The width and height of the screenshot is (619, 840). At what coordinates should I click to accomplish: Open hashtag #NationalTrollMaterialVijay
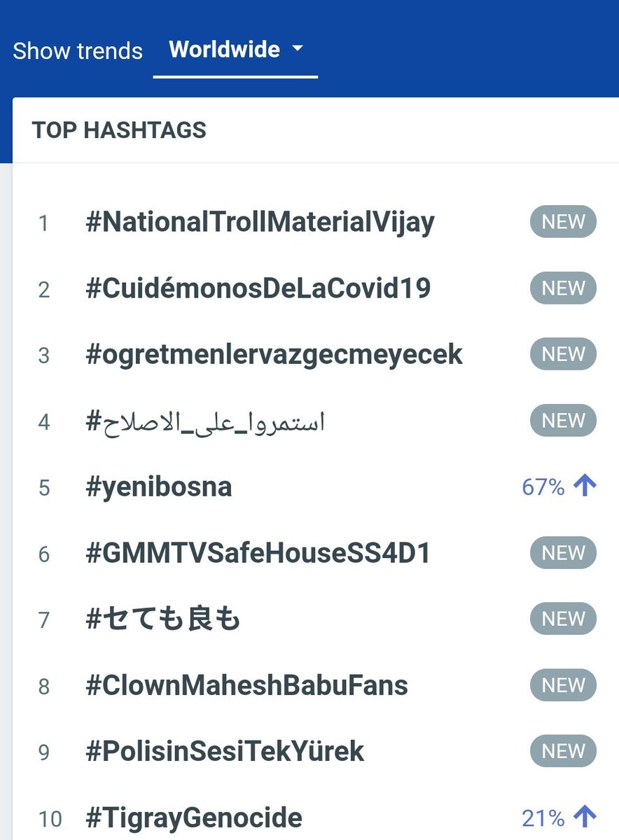[260, 223]
